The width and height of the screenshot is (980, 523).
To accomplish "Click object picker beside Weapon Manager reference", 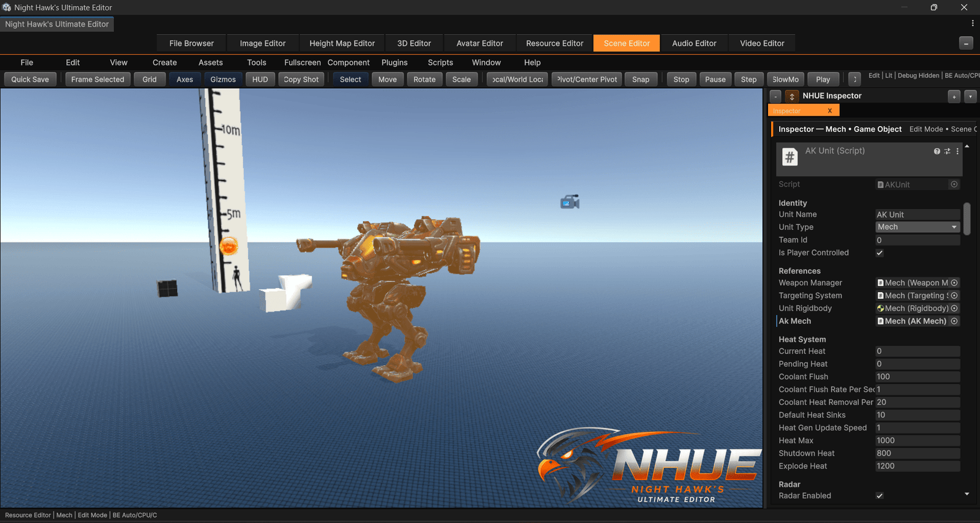I will 954,283.
